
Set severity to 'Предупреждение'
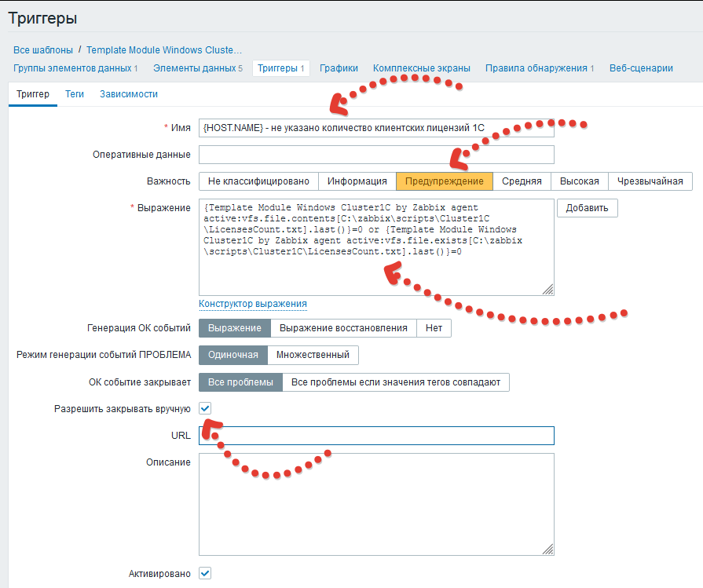tap(445, 181)
